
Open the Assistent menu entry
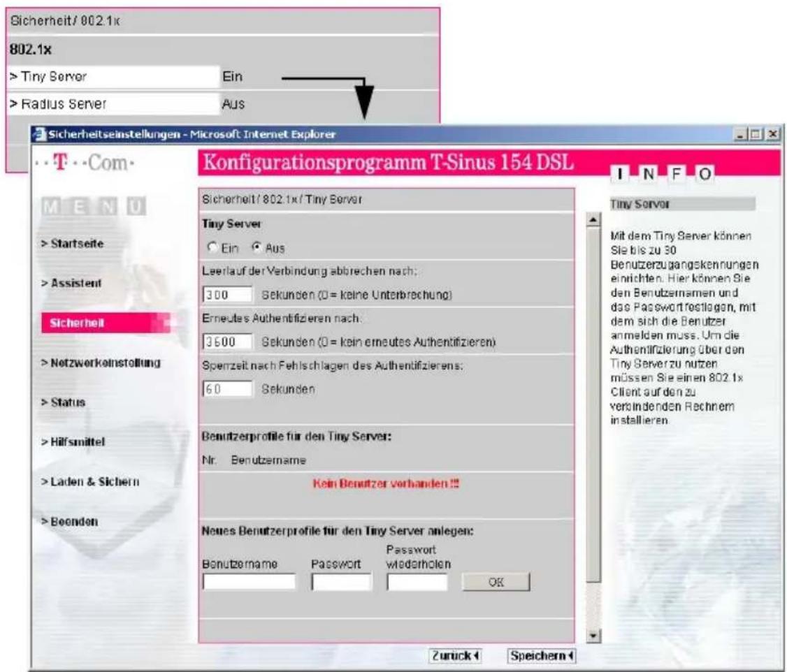71,284
